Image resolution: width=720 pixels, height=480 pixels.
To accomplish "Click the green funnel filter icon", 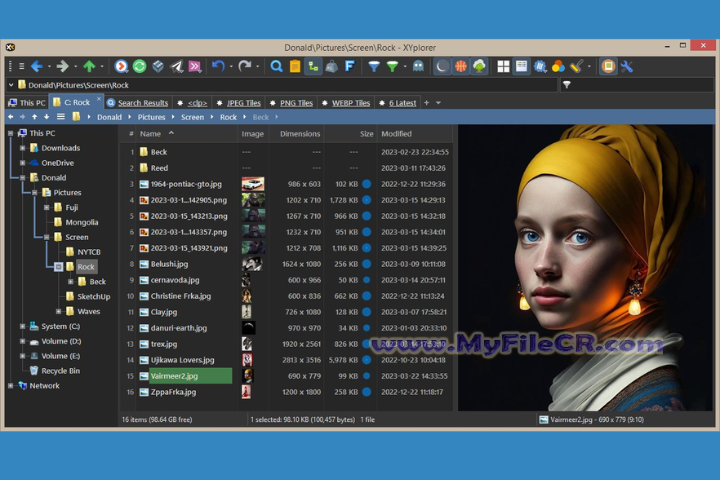I will pyautogui.click(x=392, y=67).
